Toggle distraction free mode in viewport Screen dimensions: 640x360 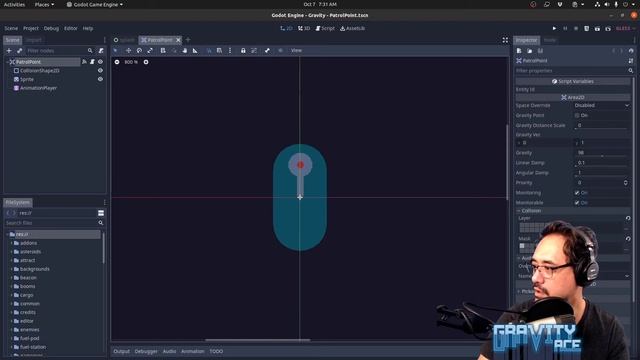pos(505,40)
